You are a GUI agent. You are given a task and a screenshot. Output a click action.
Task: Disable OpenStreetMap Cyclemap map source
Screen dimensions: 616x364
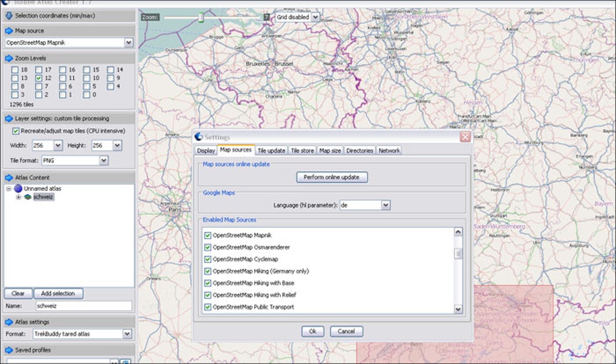(x=208, y=259)
